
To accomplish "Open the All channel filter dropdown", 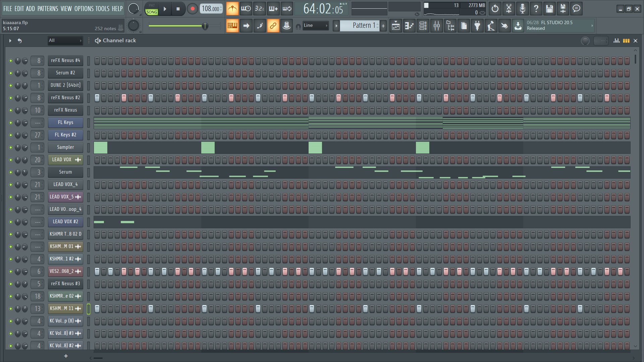I will [x=65, y=41].
